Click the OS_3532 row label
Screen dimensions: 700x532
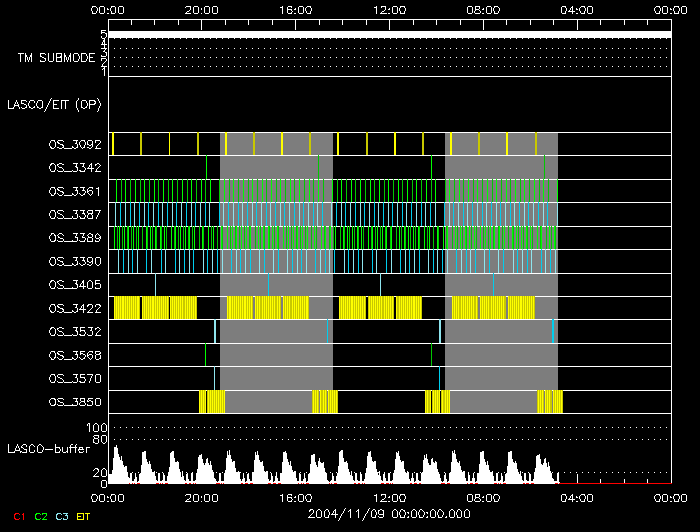pyautogui.click(x=74, y=331)
